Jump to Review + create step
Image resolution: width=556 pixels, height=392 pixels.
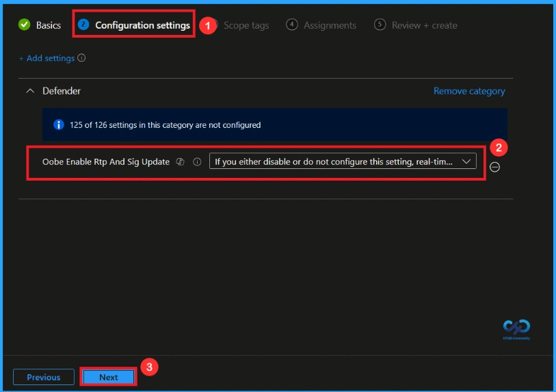(416, 25)
